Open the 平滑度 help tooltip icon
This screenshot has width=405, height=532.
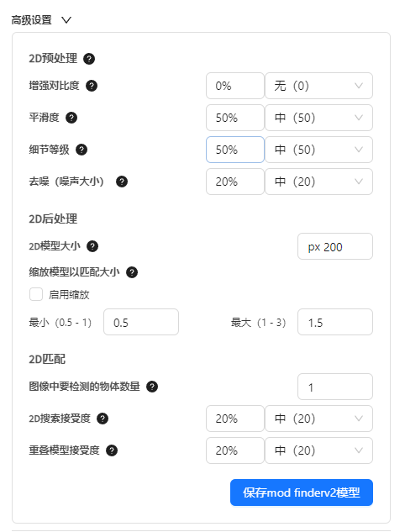coord(71,118)
